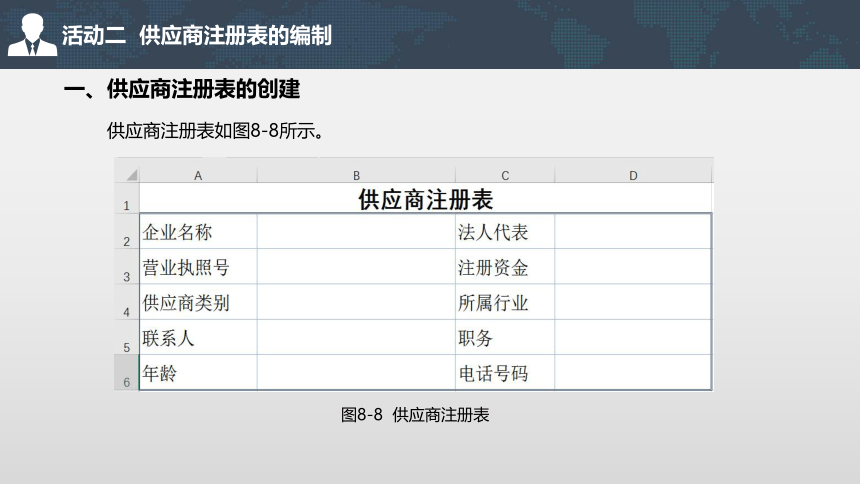Select row 3 header
This screenshot has height=484, width=860.
[x=127, y=267]
